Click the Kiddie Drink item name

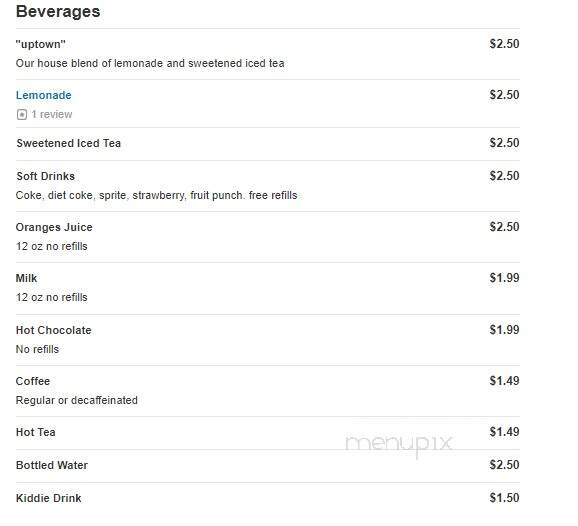pyautogui.click(x=49, y=498)
